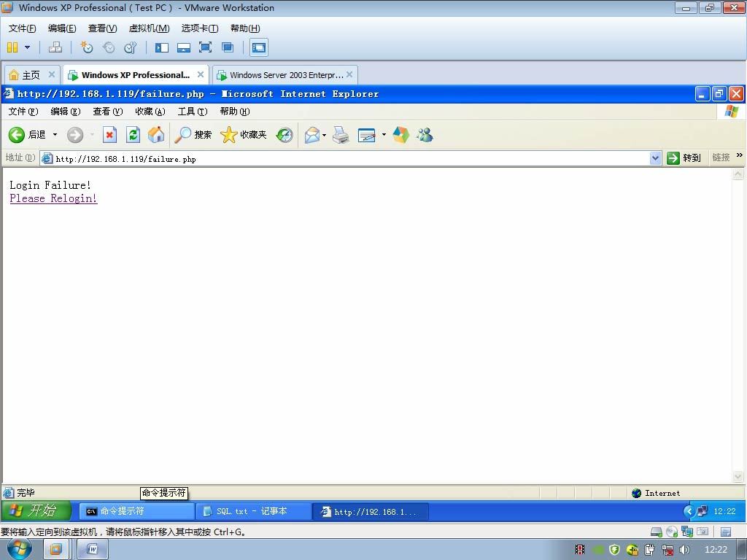The width and height of the screenshot is (747, 560).
Task: Click the VMware hard disk status icon
Action: (657, 532)
